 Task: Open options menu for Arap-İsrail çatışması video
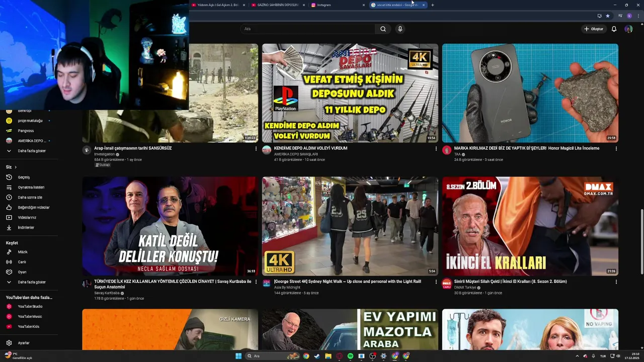tap(256, 149)
